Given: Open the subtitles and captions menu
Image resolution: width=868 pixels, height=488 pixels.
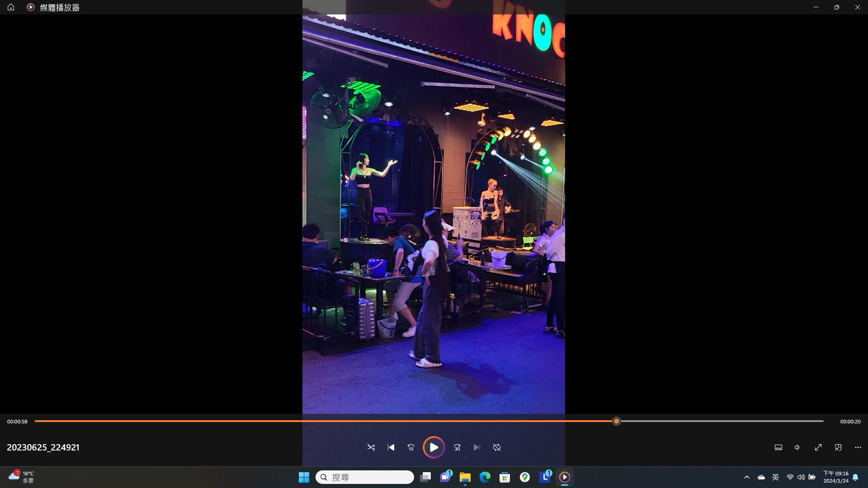Looking at the screenshot, I should point(778,447).
